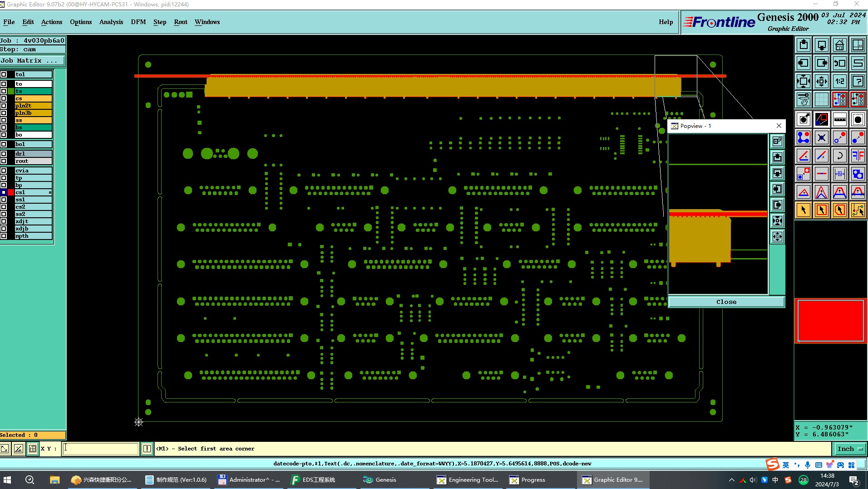Select the circular arrow rotate tool
This screenshot has width=868, height=489.
coord(840,156)
